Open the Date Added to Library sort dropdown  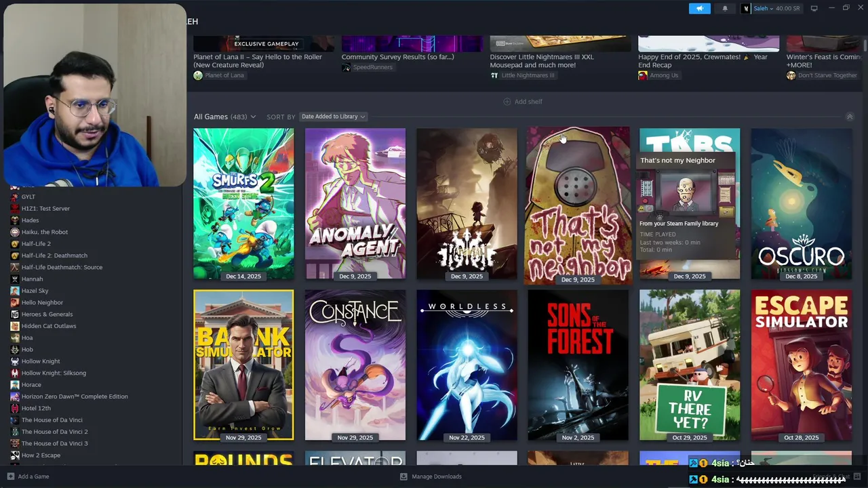pos(333,117)
